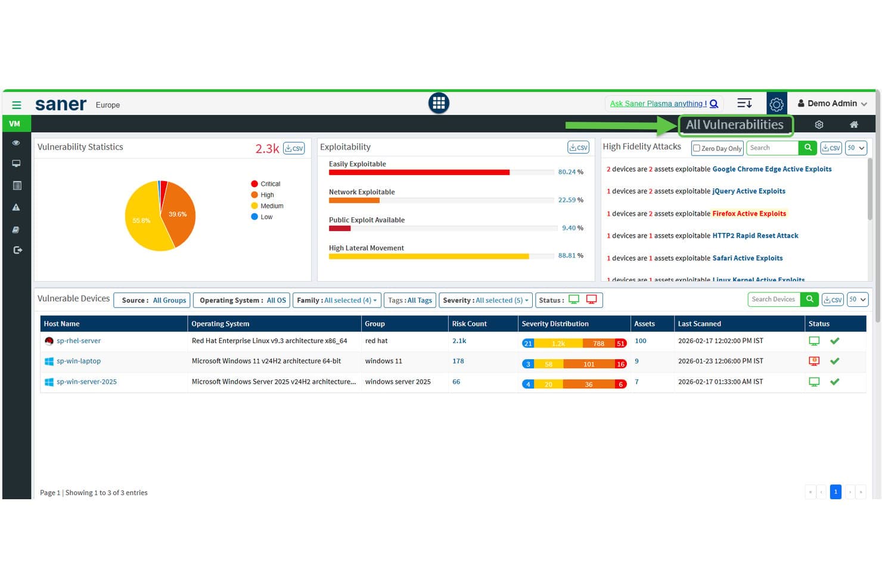Image resolution: width=882 pixels, height=588 pixels.
Task: Click the sort lines icon in header
Action: (744, 103)
